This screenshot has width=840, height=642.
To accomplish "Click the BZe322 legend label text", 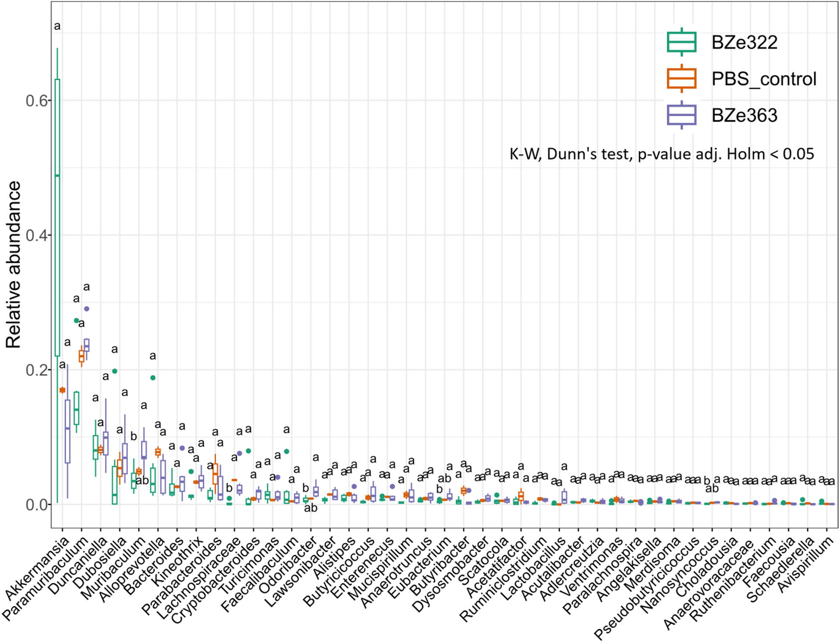I will tap(744, 42).
